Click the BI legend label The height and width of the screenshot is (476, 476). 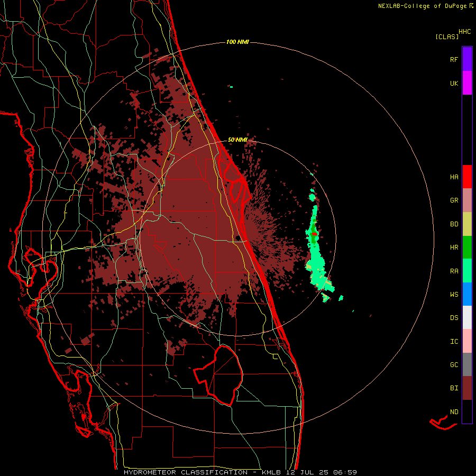coord(454,388)
